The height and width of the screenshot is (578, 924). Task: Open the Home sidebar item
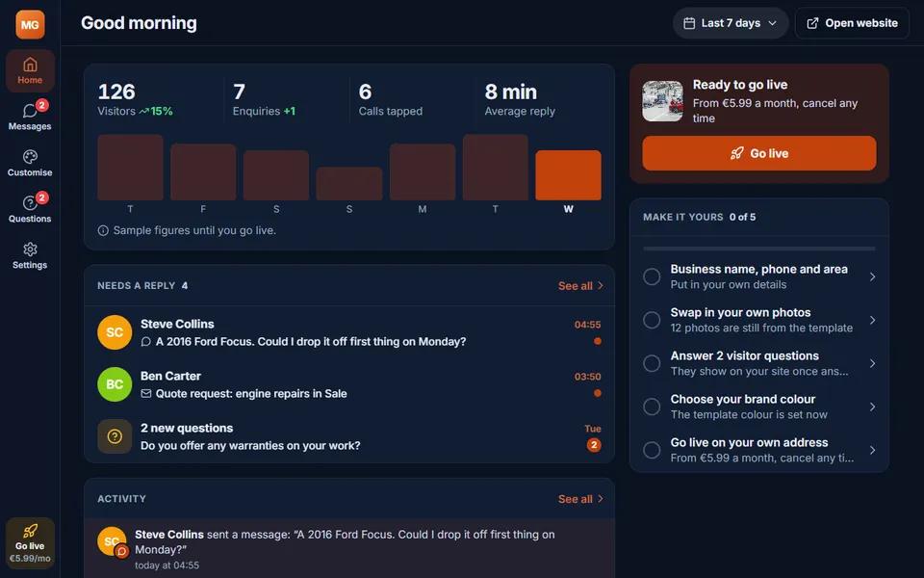(x=30, y=70)
